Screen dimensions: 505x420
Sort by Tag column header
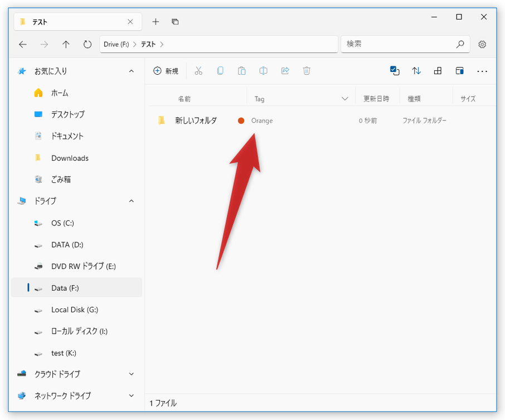click(259, 99)
